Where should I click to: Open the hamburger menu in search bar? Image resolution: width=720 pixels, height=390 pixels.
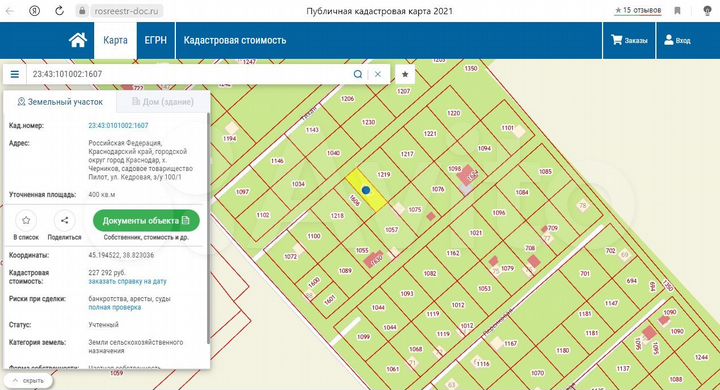pyautogui.click(x=15, y=74)
